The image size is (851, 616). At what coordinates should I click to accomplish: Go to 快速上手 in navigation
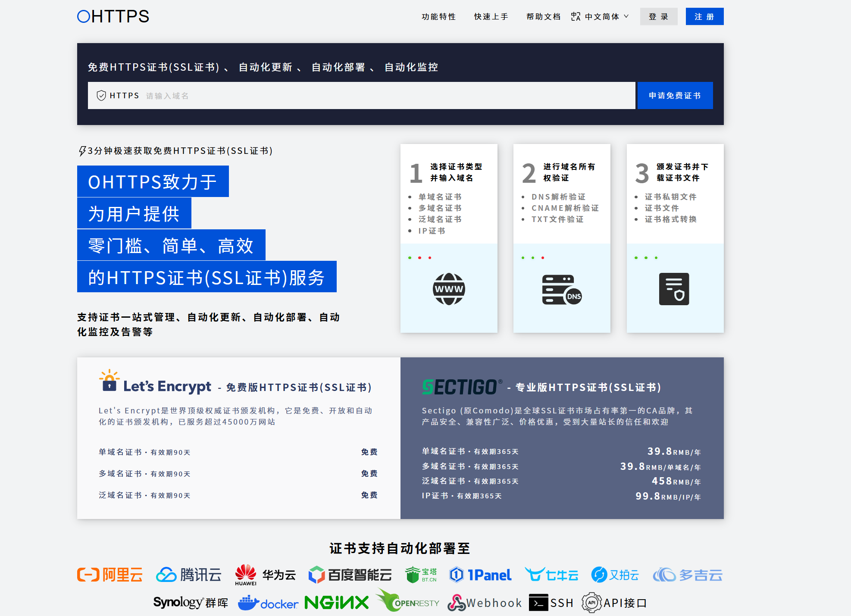(491, 16)
